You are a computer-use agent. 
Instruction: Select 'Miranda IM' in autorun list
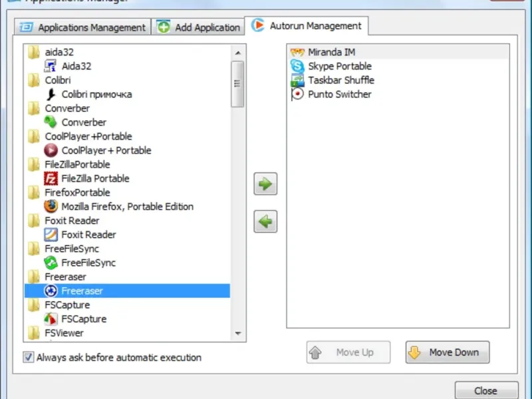[398, 53]
